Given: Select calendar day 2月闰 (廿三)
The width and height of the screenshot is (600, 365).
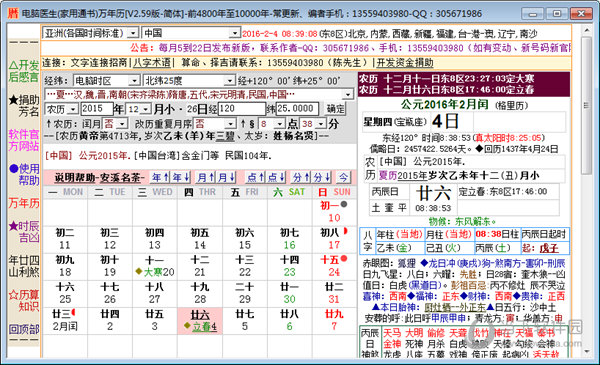Looking at the screenshot, I should click(x=65, y=321).
